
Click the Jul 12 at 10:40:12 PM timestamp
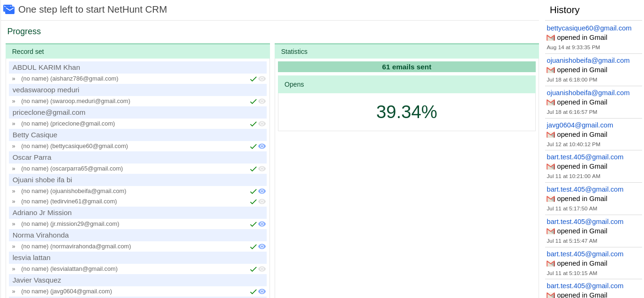pos(573,144)
